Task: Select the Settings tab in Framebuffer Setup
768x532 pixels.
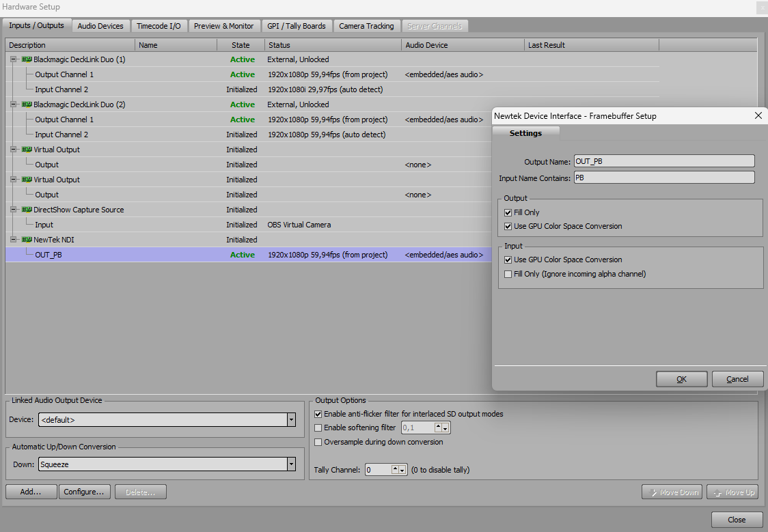Action: [525, 133]
